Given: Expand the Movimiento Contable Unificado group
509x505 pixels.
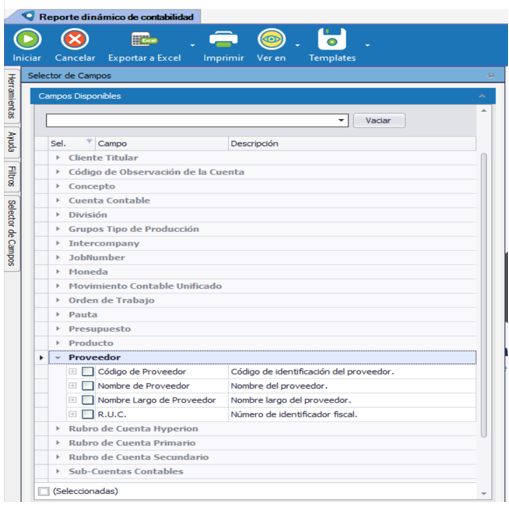Looking at the screenshot, I should coord(58,286).
